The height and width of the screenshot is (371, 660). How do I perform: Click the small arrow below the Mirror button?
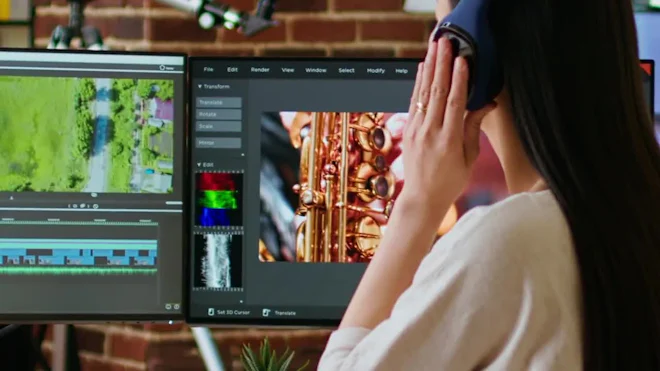(x=242, y=155)
